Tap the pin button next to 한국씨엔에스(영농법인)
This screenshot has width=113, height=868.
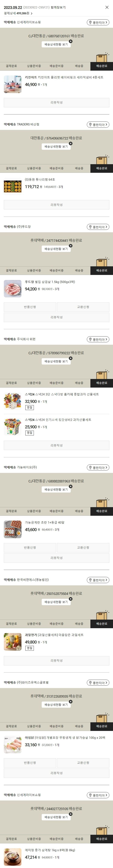pos(98,580)
